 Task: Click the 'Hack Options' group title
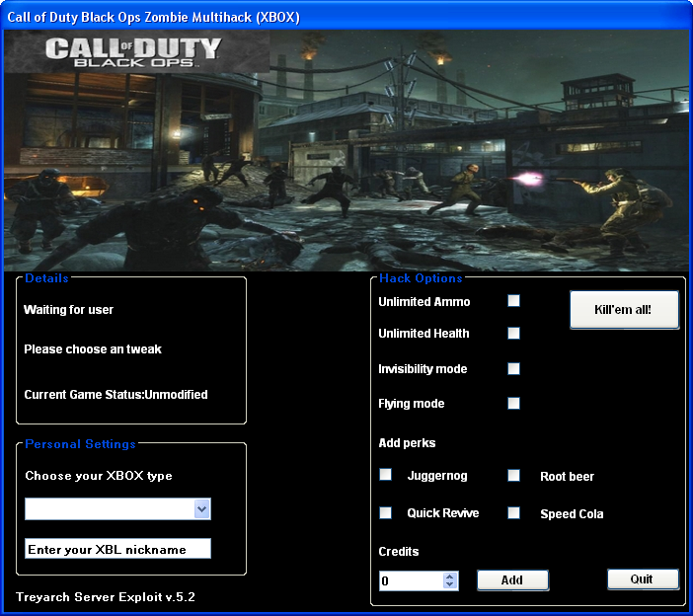click(x=421, y=278)
